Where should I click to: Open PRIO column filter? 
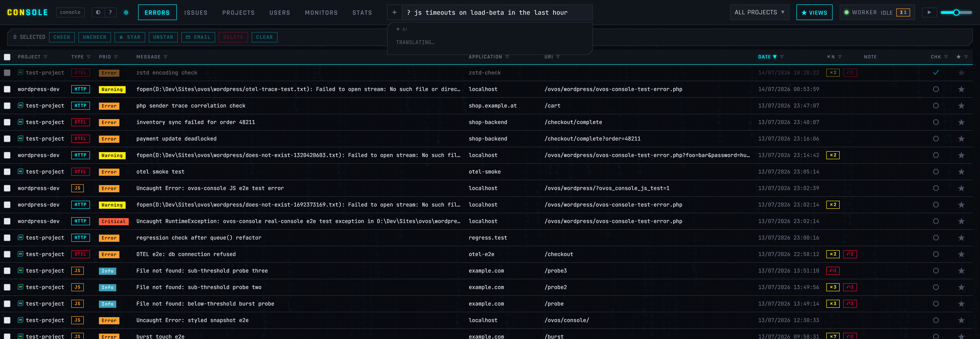click(116, 57)
